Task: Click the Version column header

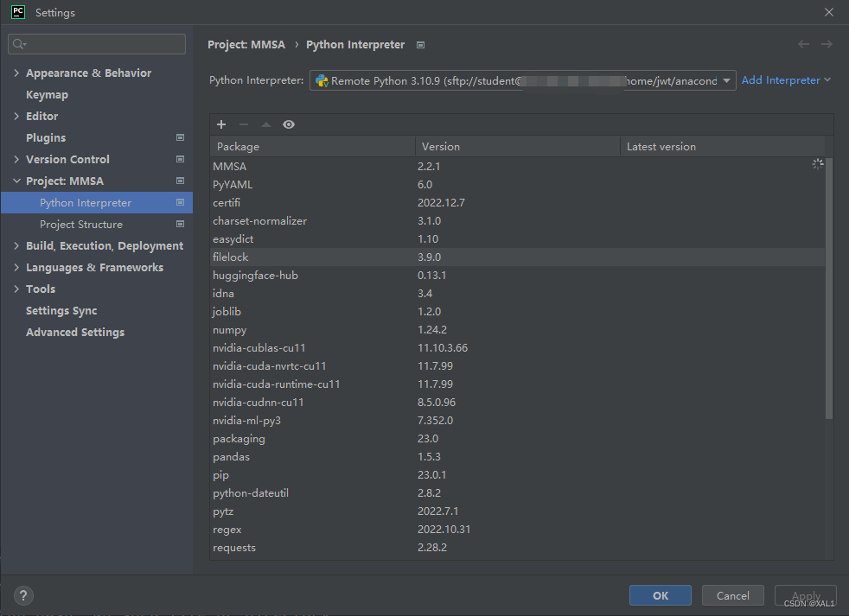Action: 517,146
